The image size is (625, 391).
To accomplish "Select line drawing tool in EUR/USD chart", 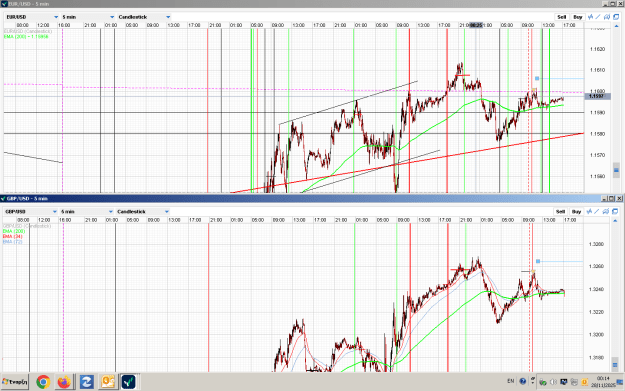I will (x=598, y=17).
